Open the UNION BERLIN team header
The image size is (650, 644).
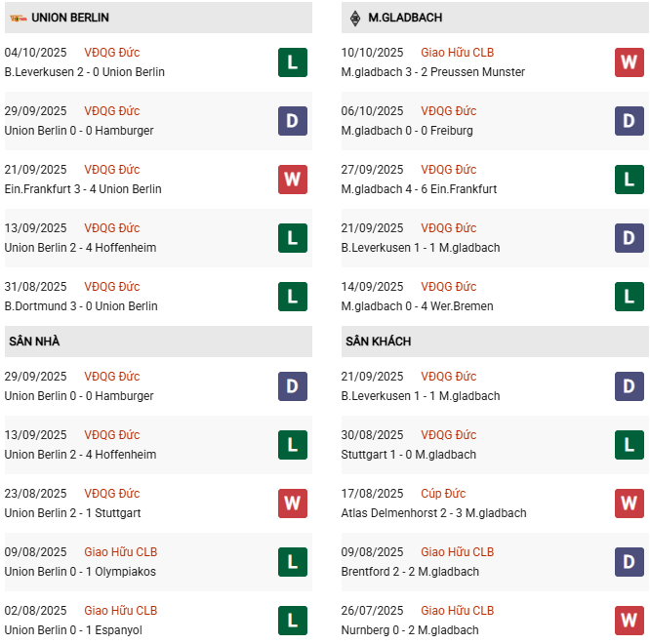tap(70, 18)
